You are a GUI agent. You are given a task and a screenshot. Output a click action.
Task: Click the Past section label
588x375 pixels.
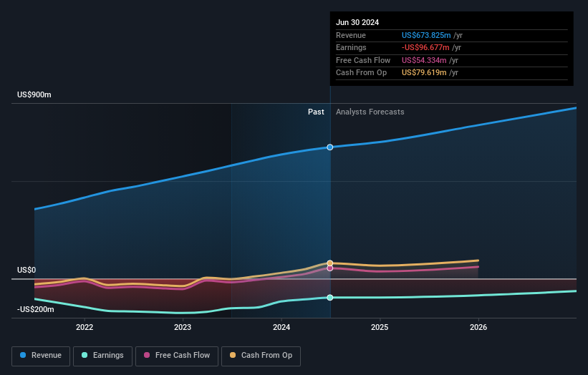coord(316,112)
